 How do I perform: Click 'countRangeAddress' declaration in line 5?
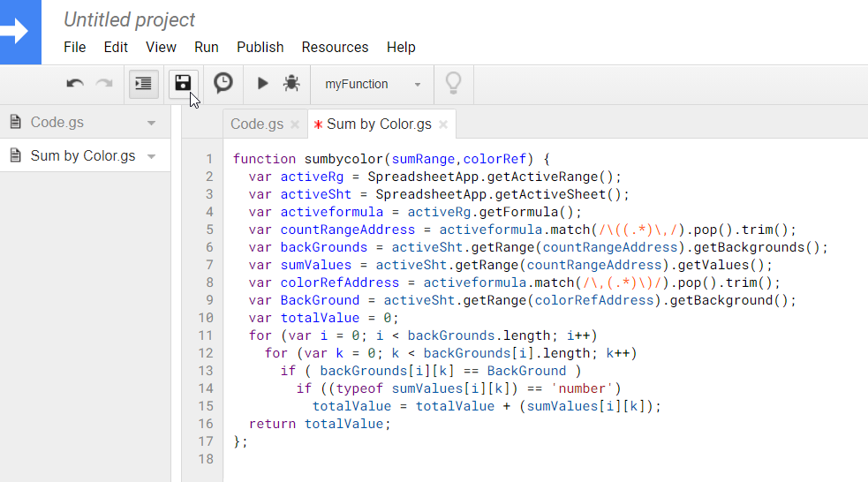(x=348, y=230)
